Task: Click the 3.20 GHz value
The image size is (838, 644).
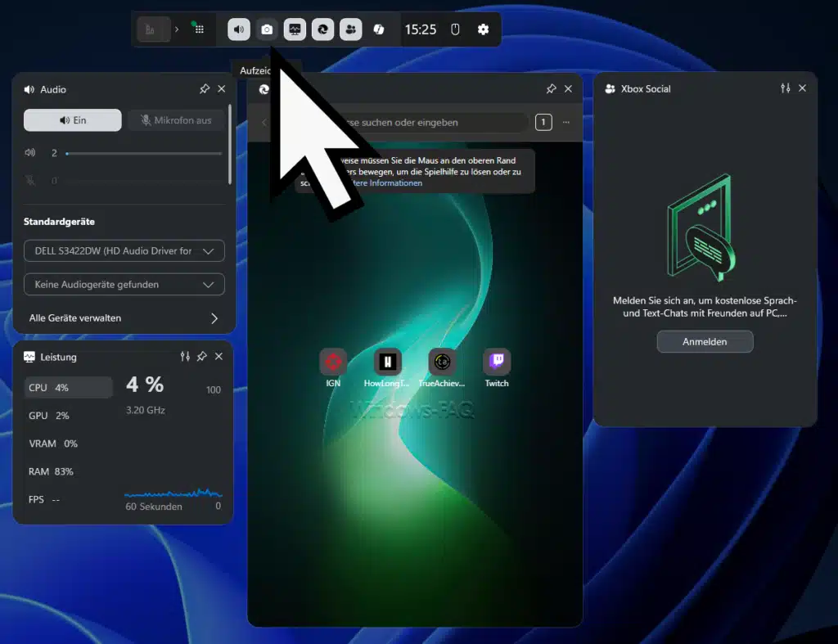Action: click(146, 410)
